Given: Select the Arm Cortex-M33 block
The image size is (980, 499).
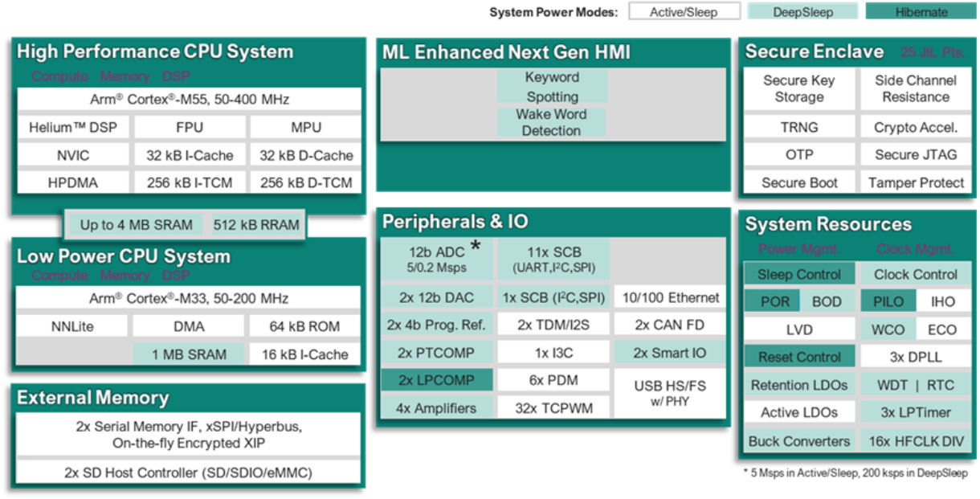Looking at the screenshot, I should pos(189,299).
